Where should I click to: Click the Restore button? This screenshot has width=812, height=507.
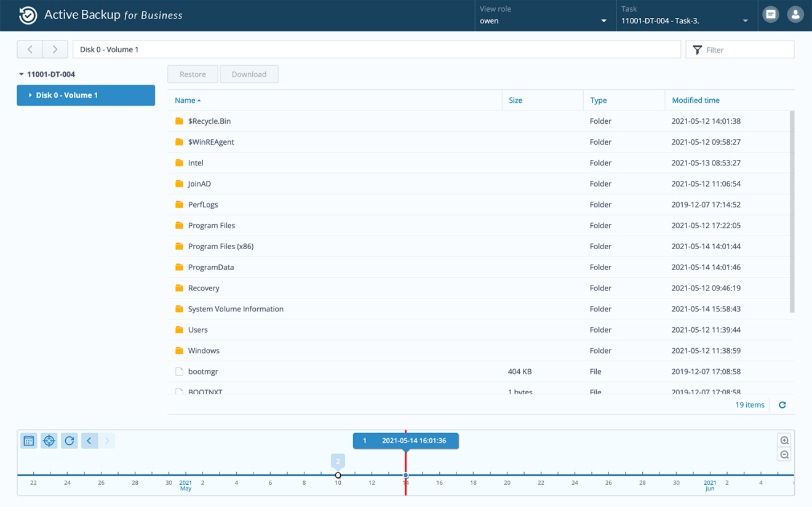[193, 74]
